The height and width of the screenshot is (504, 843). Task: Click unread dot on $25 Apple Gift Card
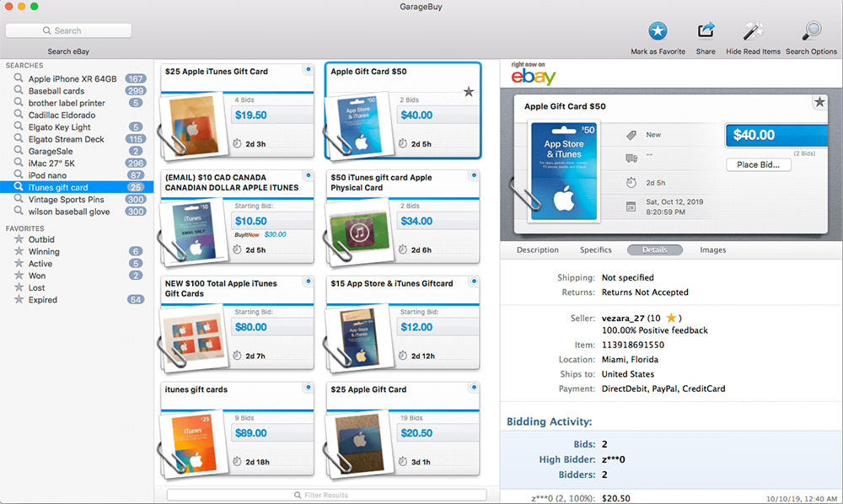pos(474,387)
